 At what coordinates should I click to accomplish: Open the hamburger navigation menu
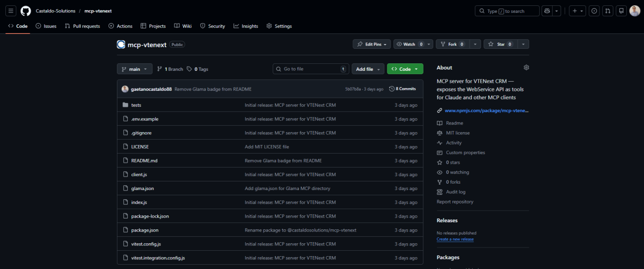(x=11, y=11)
